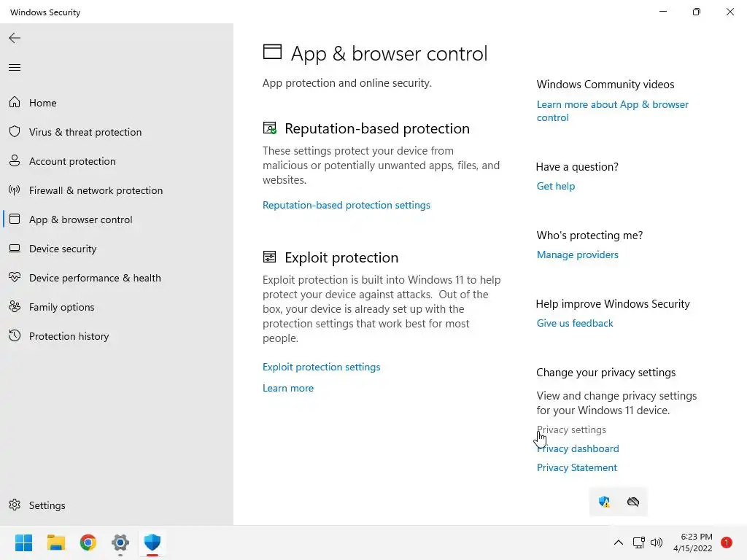Open Settings at sidebar bottom
Screen dimensions: 747x560
[47, 505]
